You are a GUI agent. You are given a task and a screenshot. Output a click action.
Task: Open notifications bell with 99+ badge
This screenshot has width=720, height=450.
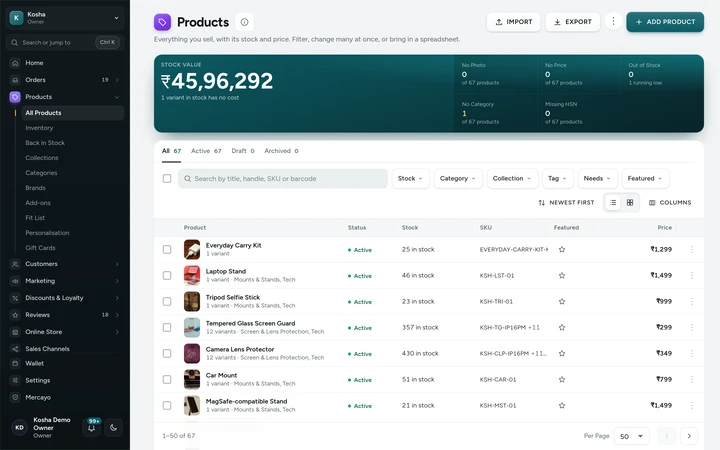point(92,428)
